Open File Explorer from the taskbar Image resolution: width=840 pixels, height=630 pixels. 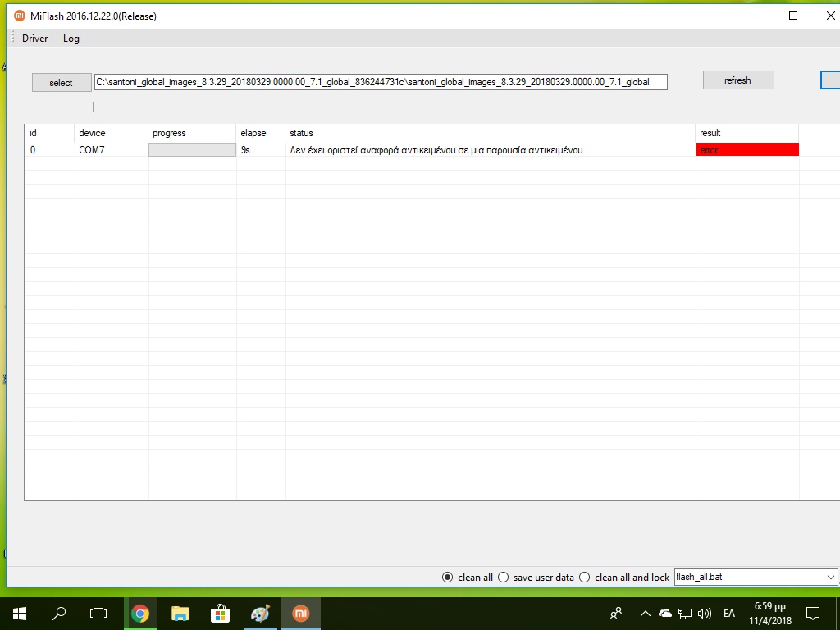(x=180, y=614)
